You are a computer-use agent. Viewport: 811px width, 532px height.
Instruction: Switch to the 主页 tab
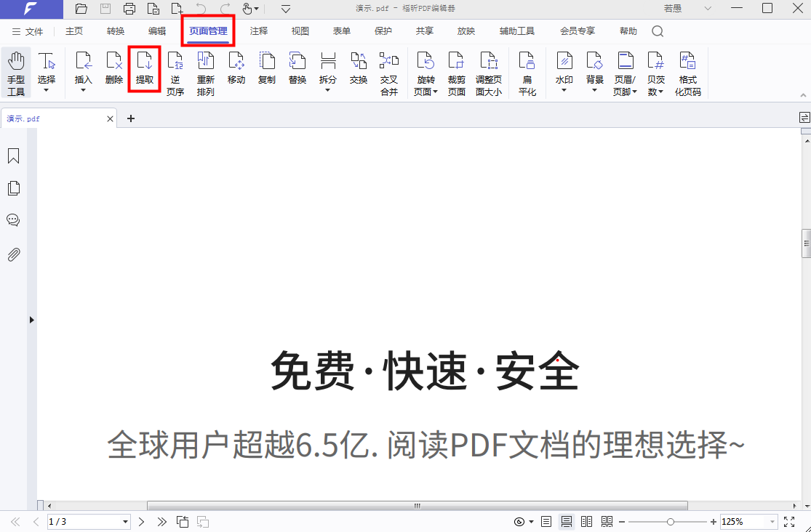(74, 31)
